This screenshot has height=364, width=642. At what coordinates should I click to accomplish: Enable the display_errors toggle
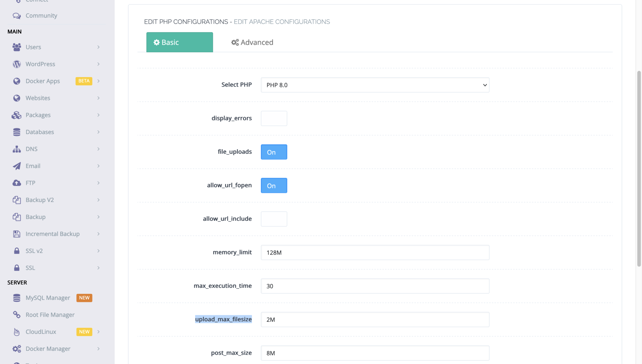[x=274, y=118]
